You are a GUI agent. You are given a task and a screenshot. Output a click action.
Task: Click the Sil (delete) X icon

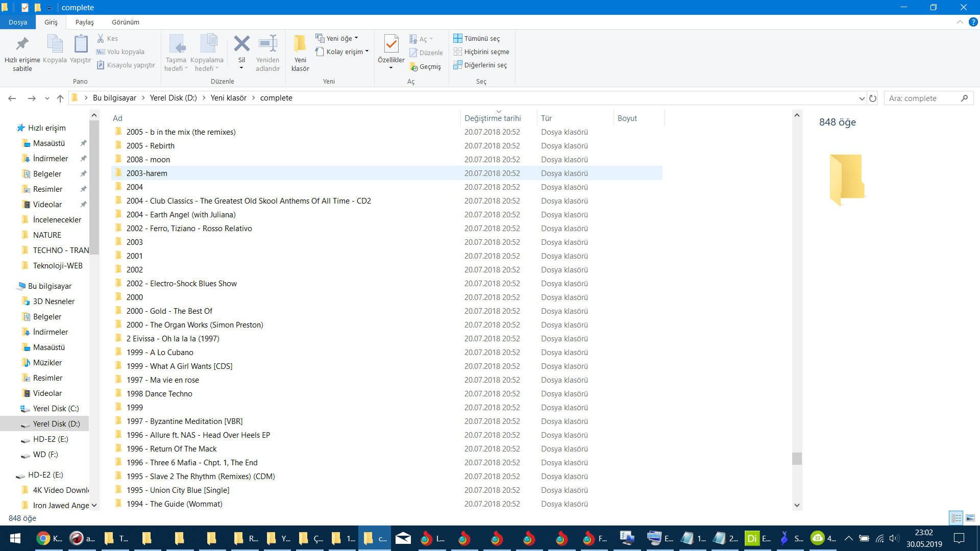click(241, 44)
